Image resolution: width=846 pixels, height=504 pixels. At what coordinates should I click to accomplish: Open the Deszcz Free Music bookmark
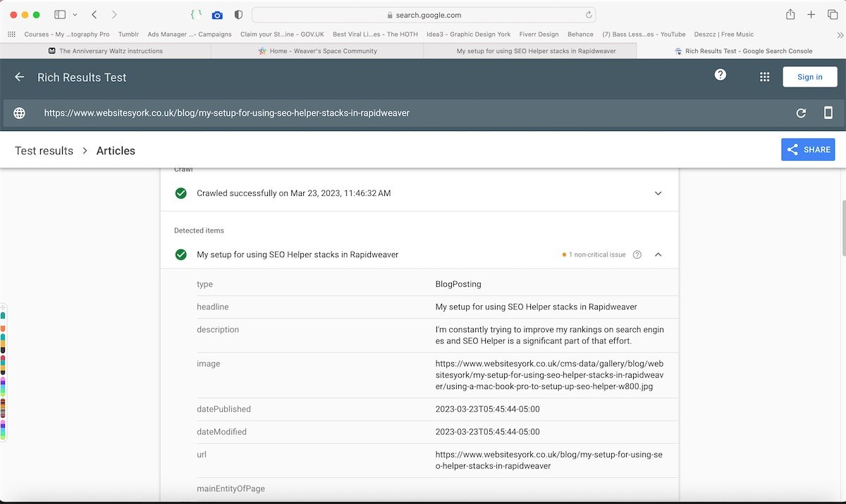pos(724,34)
